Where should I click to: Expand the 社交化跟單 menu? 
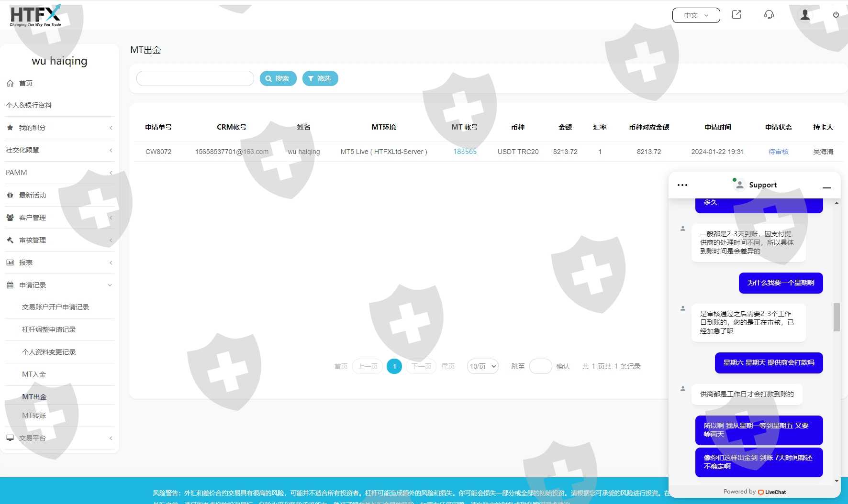pos(111,150)
